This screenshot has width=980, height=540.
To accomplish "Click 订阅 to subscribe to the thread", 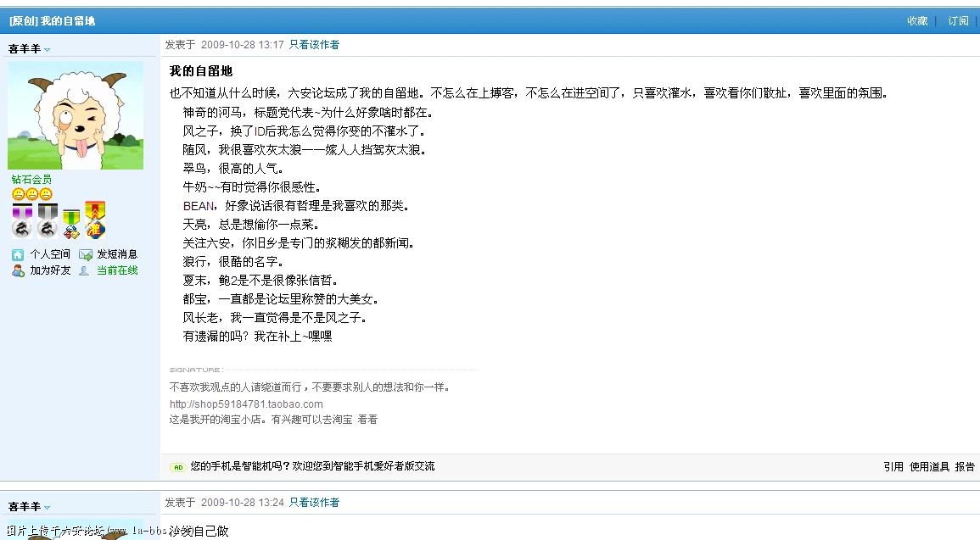I will click(958, 20).
